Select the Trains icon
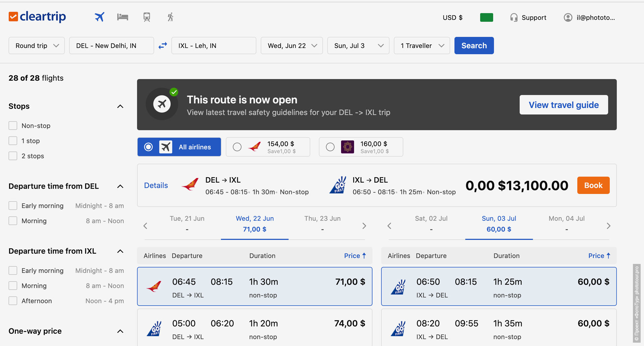The height and width of the screenshot is (346, 644). (147, 17)
